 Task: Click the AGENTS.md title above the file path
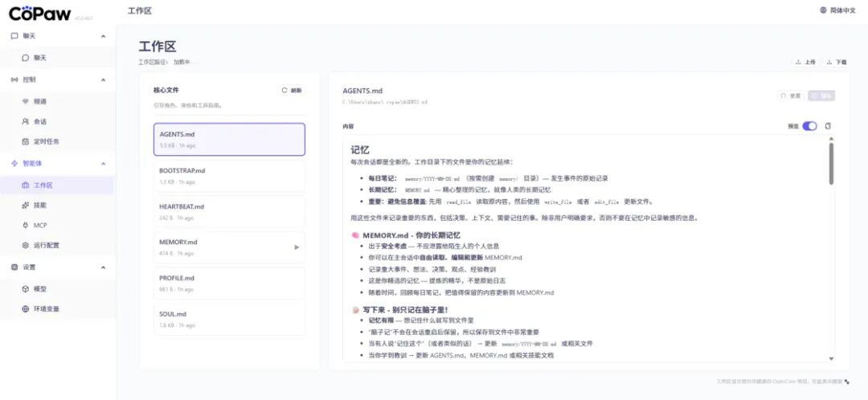click(x=362, y=91)
